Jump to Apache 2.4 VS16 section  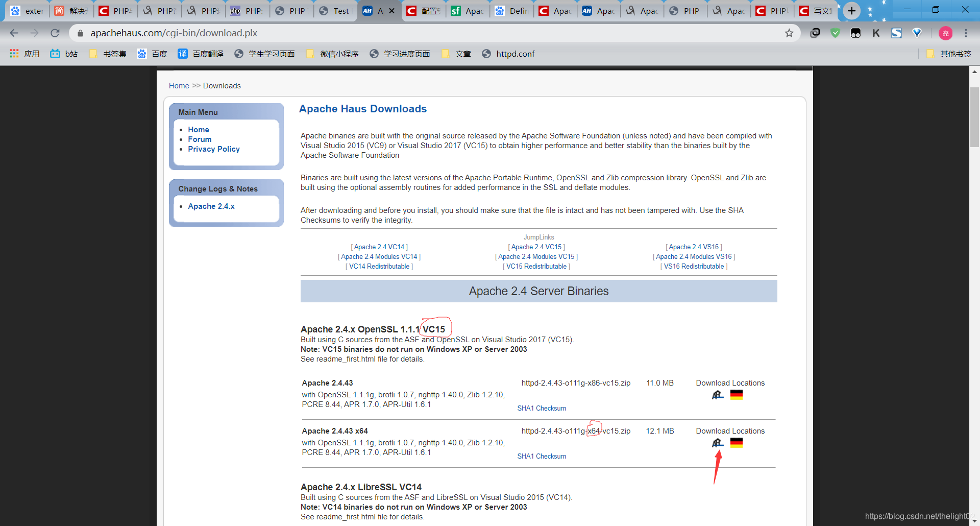694,247
